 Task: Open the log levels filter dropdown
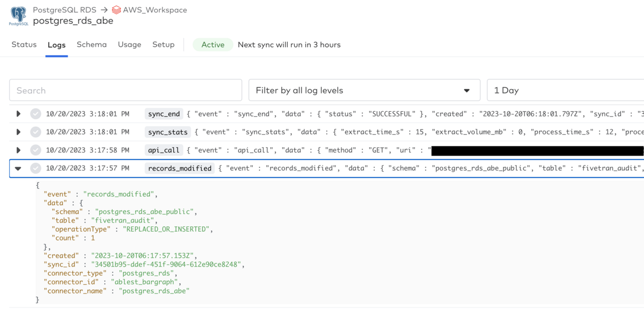364,90
